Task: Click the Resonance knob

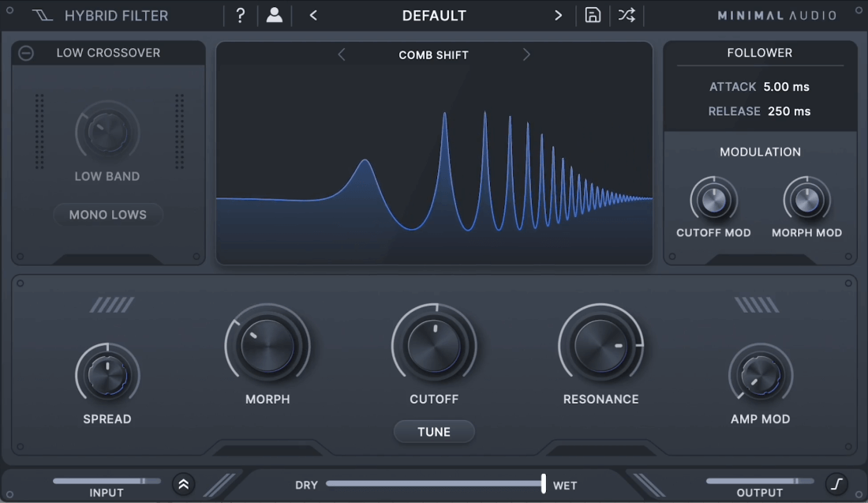Action: click(x=601, y=346)
